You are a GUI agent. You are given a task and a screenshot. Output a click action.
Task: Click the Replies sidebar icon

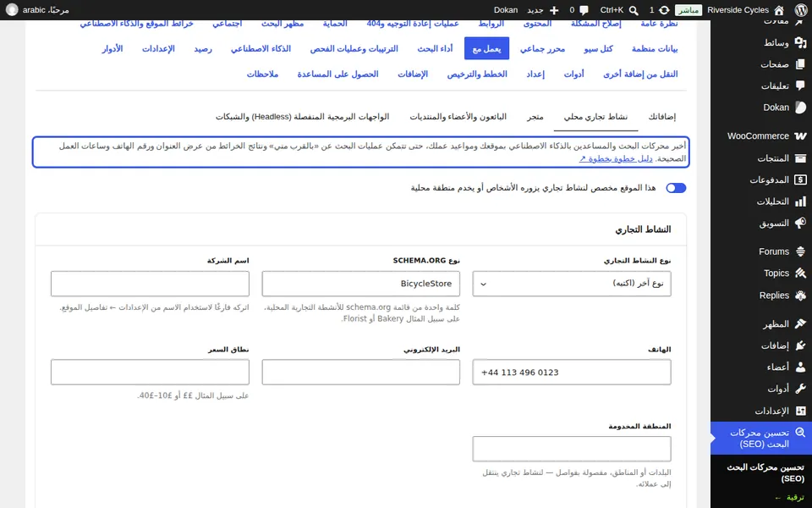click(800, 295)
